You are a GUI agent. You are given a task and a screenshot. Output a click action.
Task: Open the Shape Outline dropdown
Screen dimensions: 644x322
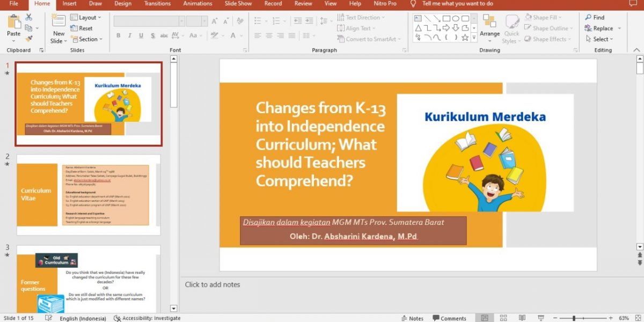tap(548, 28)
